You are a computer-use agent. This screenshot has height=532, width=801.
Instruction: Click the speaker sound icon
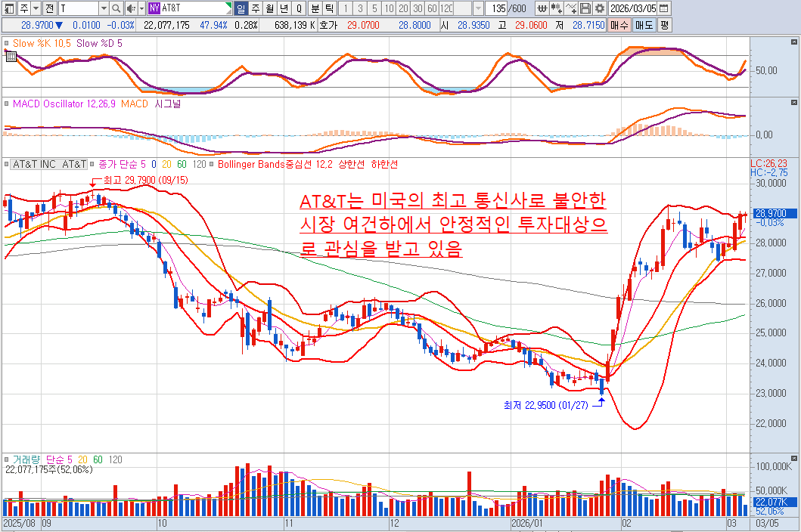pos(132,8)
